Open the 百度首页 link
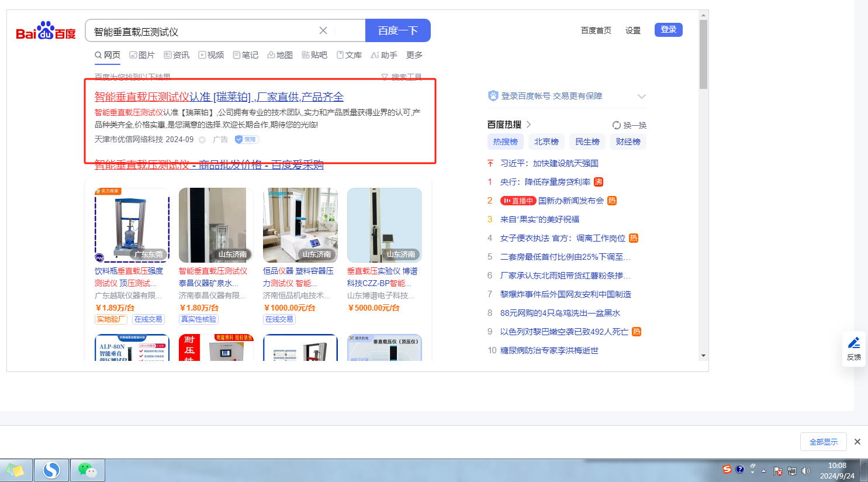The image size is (868, 482). pyautogui.click(x=596, y=30)
